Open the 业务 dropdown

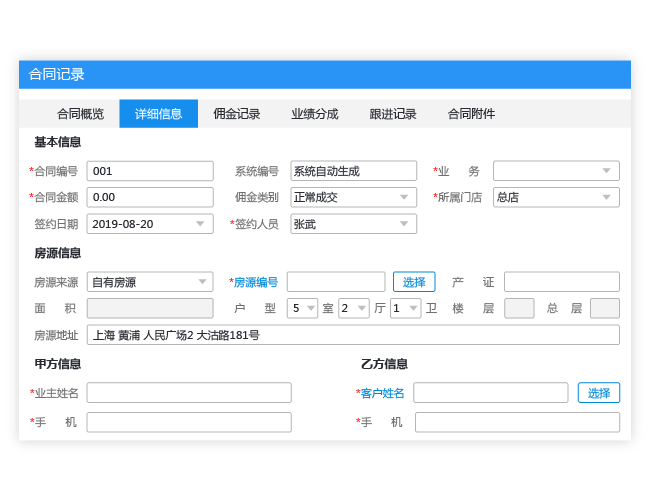coord(556,171)
